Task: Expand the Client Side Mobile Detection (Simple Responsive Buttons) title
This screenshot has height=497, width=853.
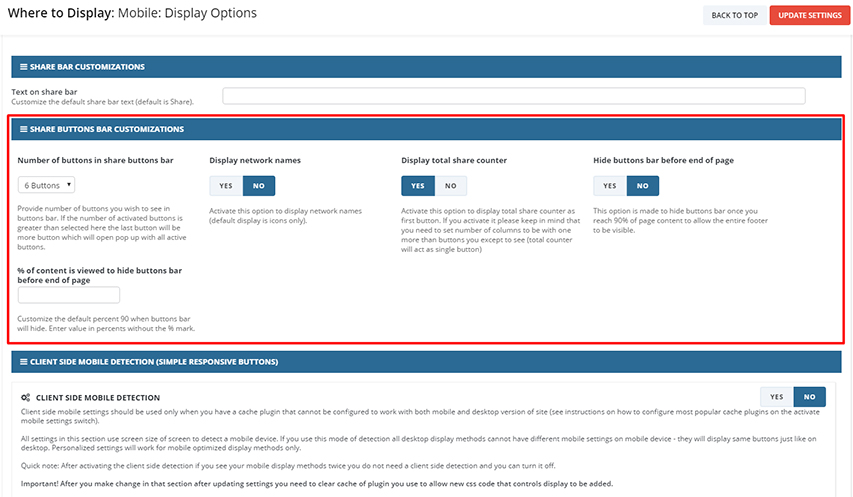Action: pyautogui.click(x=154, y=361)
